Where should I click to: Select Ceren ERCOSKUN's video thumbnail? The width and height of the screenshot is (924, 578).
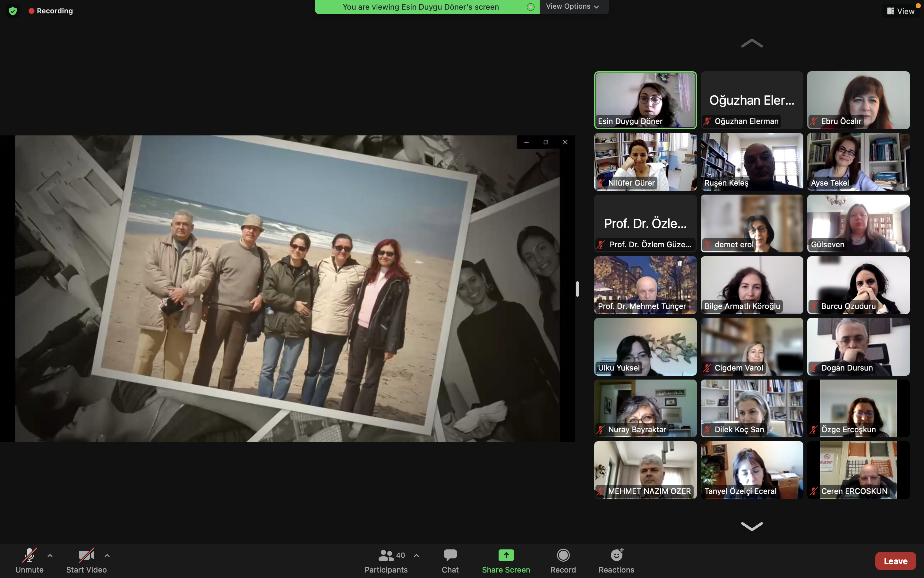(x=858, y=470)
